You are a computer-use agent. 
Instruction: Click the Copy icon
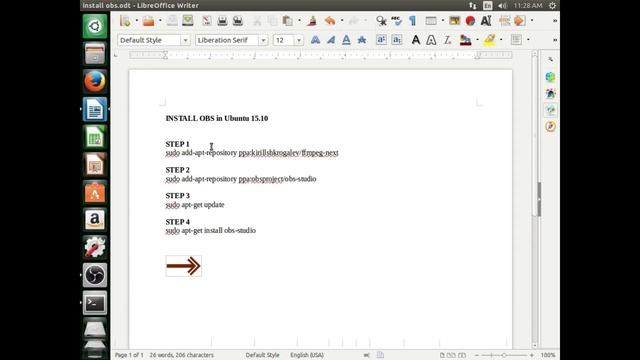pyautogui.click(x=272, y=20)
